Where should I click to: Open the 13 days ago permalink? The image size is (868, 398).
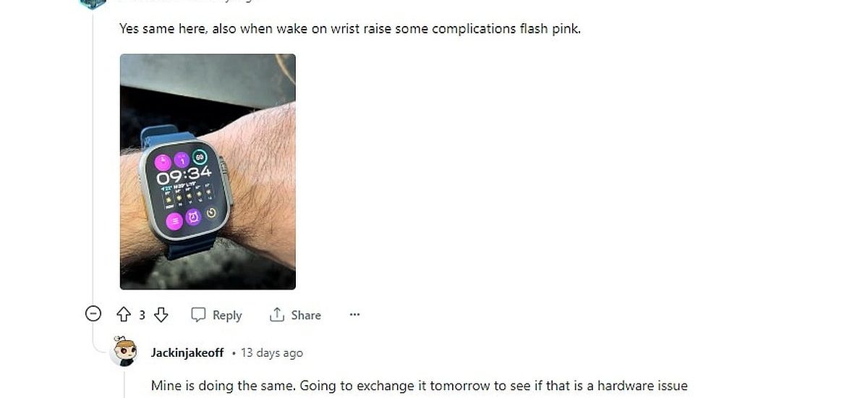[272, 353]
